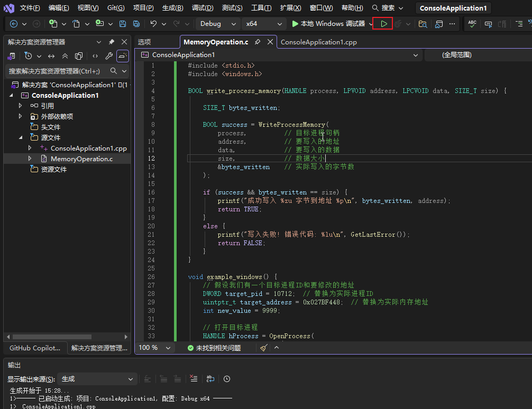Switch to the ConsoleApplication1.cpp editor tab

[x=319, y=42]
